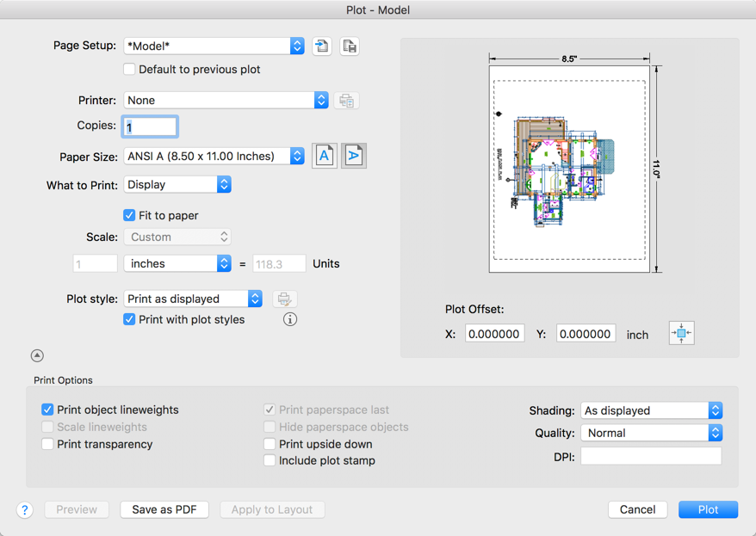The height and width of the screenshot is (536, 756).
Task: Toggle Print upside down option
Action: click(x=270, y=444)
